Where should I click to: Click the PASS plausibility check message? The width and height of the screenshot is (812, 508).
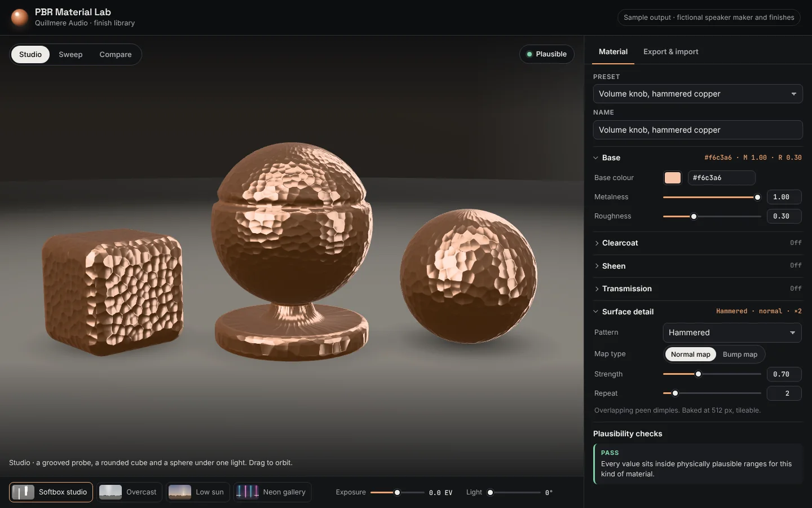pos(698,464)
